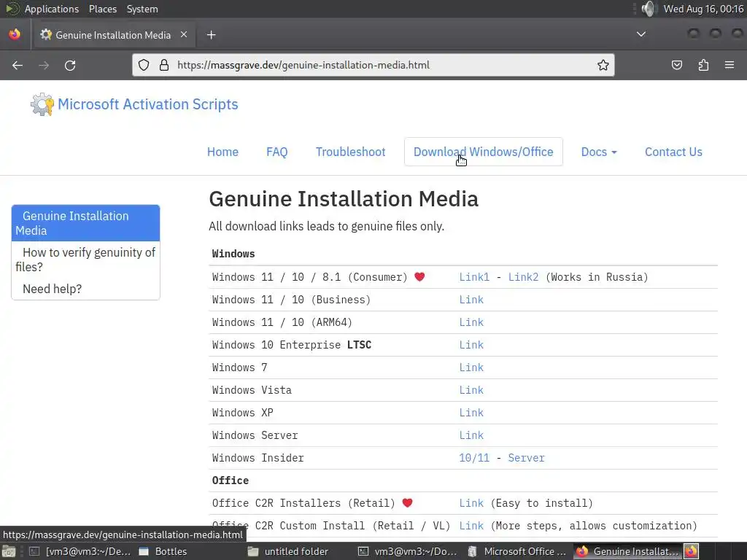Viewport: 747px width, 560px height.
Task: Click the Microsoft Activation Scripts title link
Action: (x=147, y=104)
